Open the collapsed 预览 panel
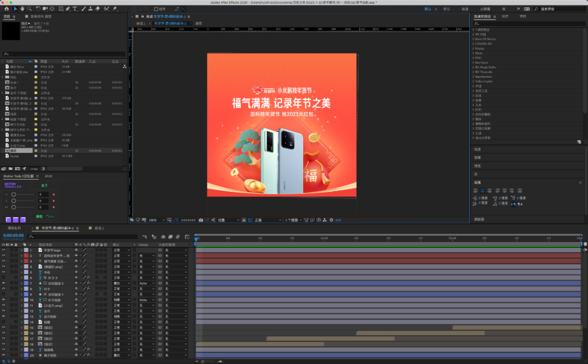This screenshot has width=588, height=364. tap(478, 166)
